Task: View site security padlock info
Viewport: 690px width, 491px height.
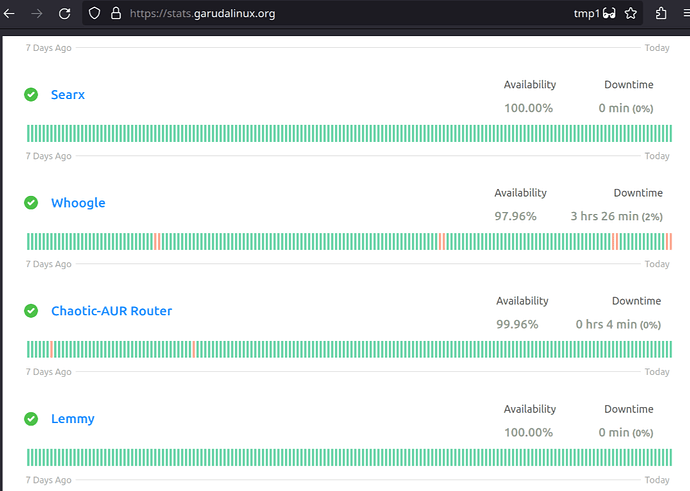Action: 116,13
